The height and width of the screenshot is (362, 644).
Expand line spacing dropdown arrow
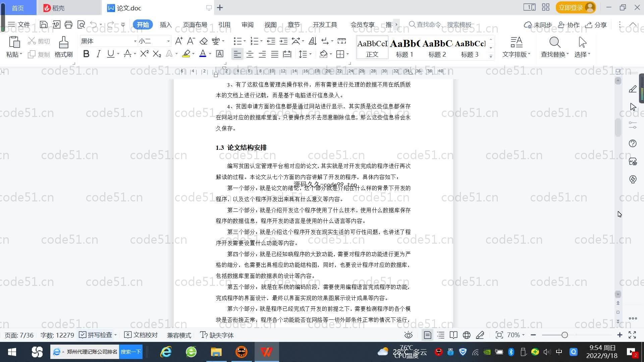[x=311, y=54]
